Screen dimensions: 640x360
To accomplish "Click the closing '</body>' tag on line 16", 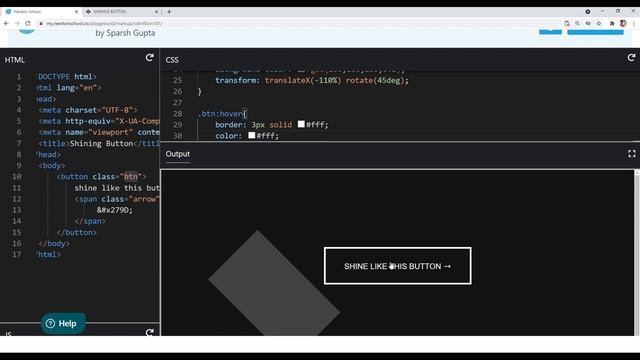I will pyautogui.click(x=54, y=243).
